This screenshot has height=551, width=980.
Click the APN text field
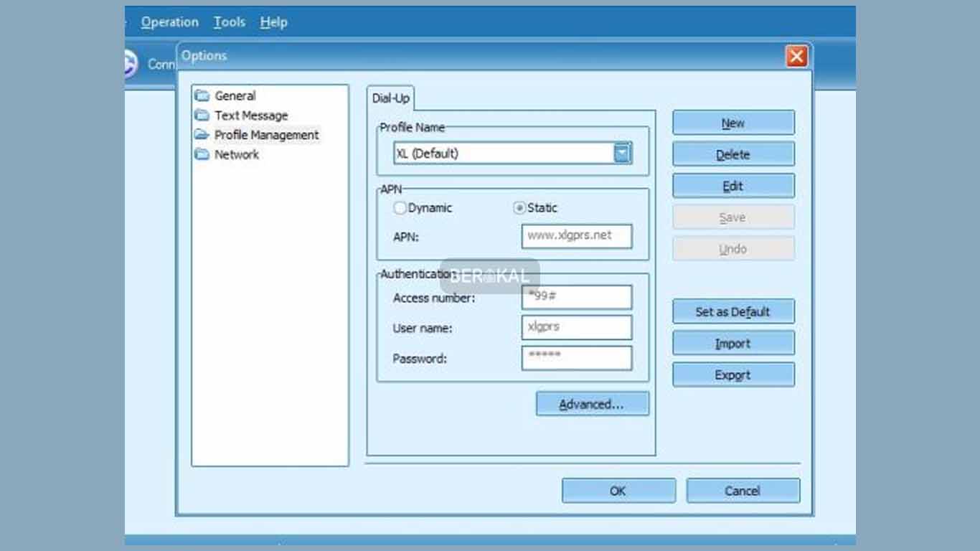pos(576,235)
